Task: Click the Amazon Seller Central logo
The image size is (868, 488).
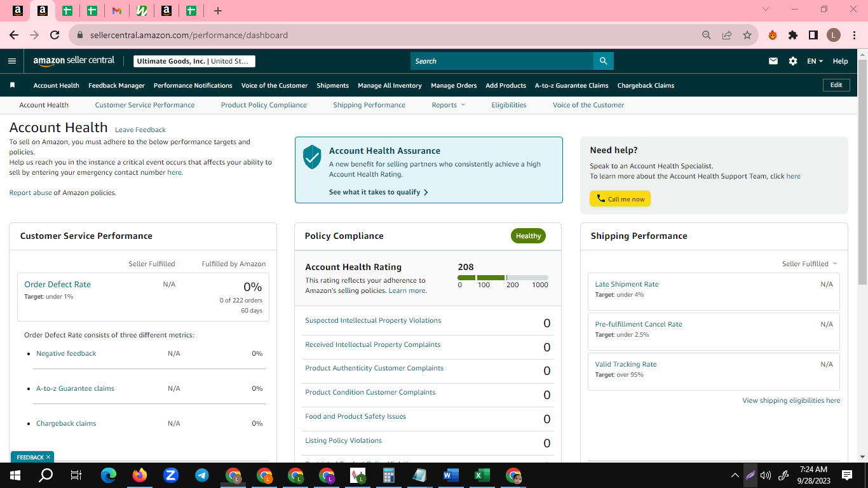Action: 74,61
